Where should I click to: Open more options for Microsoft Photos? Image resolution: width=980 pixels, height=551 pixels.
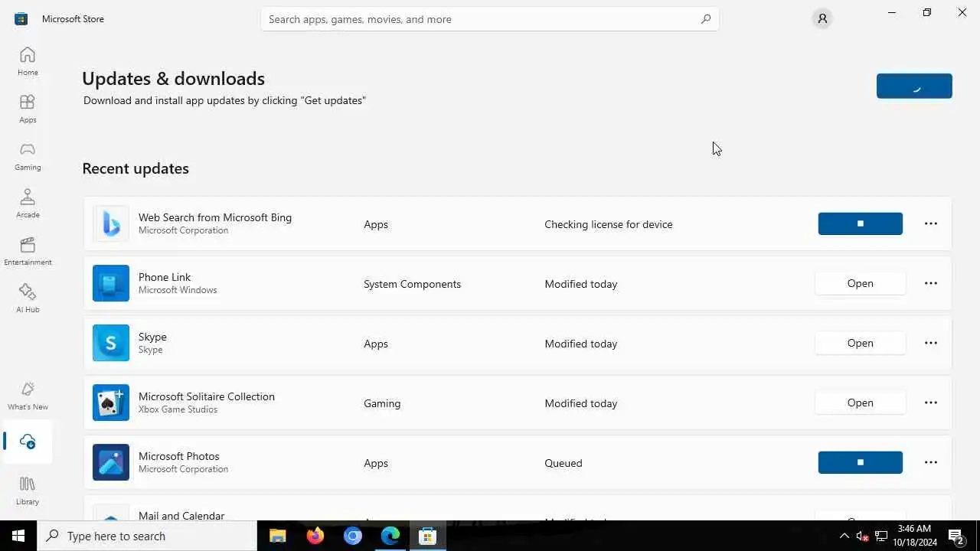(931, 462)
